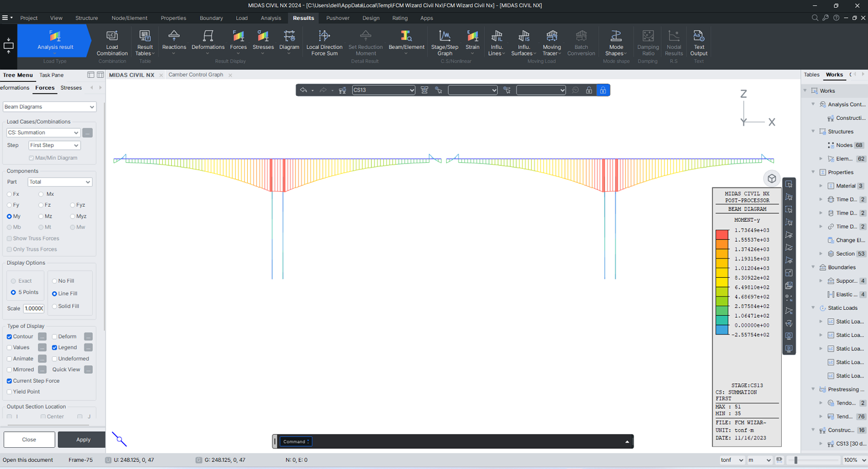Image resolution: width=868 pixels, height=469 pixels.
Task: Open Result Tables in the ribbon
Action: (x=145, y=42)
